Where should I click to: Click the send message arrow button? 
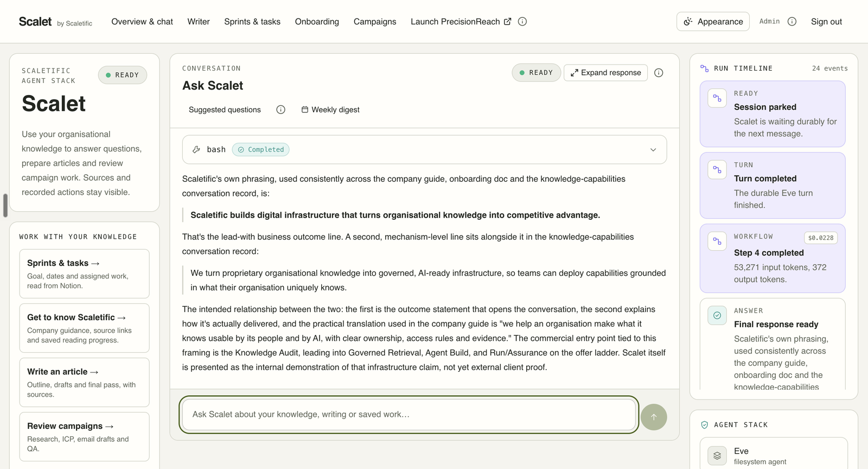pyautogui.click(x=654, y=417)
